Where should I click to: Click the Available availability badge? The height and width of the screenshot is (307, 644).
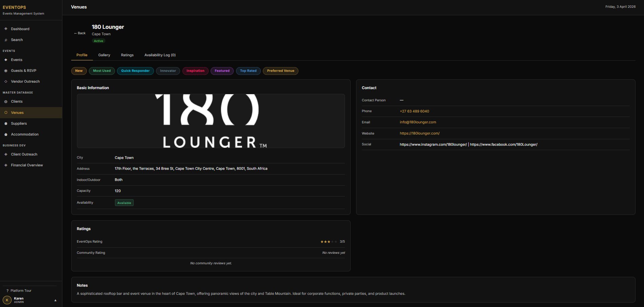tap(124, 203)
